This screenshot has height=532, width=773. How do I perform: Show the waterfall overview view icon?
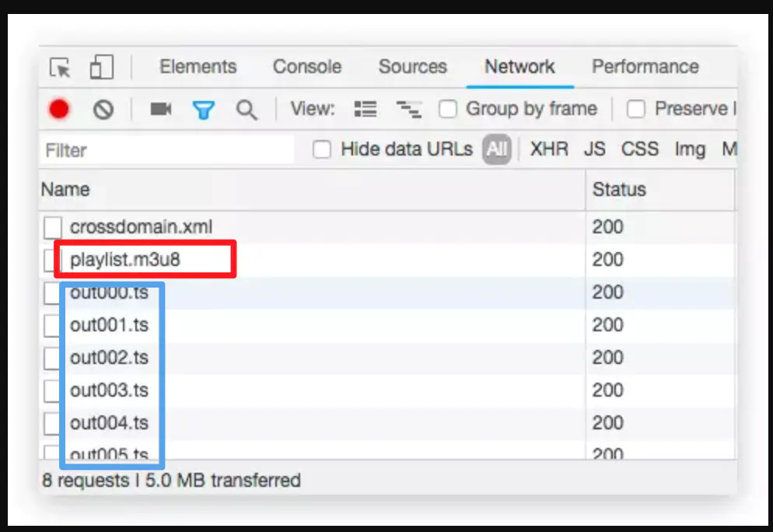pos(409,110)
